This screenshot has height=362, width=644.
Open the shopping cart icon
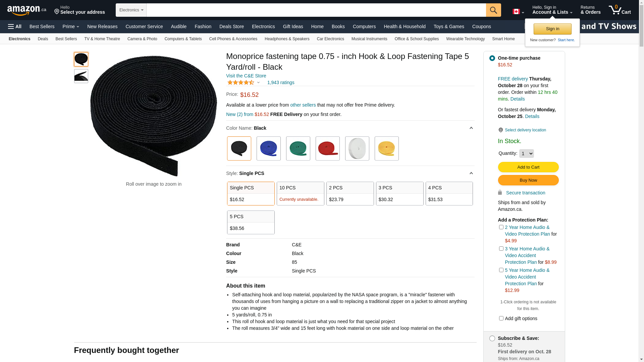pyautogui.click(x=619, y=10)
